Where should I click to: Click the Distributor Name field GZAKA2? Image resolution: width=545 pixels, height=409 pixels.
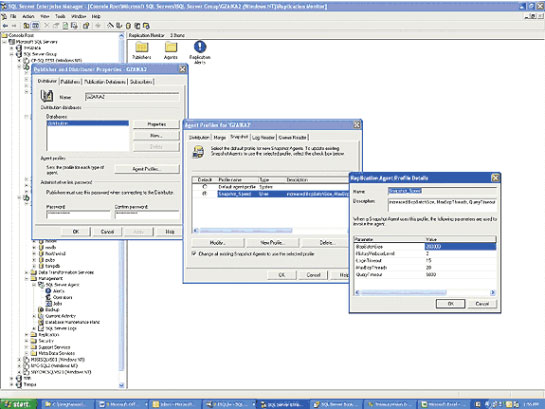[132, 97]
